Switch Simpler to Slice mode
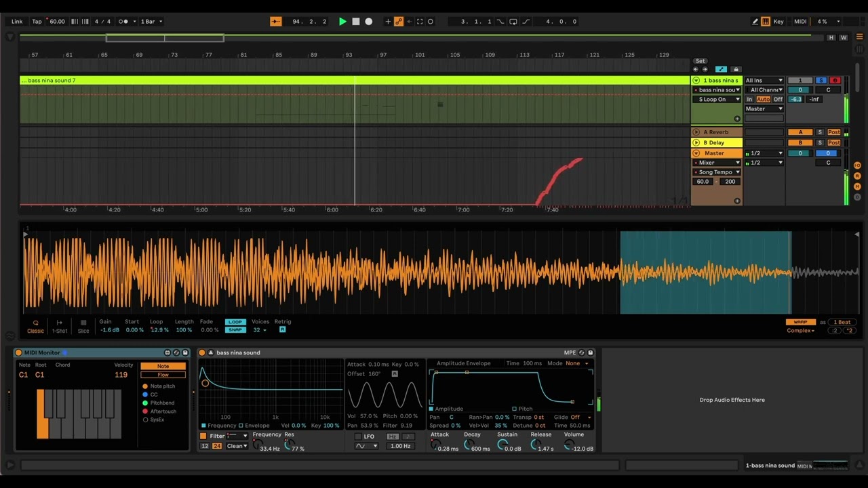 [83, 327]
